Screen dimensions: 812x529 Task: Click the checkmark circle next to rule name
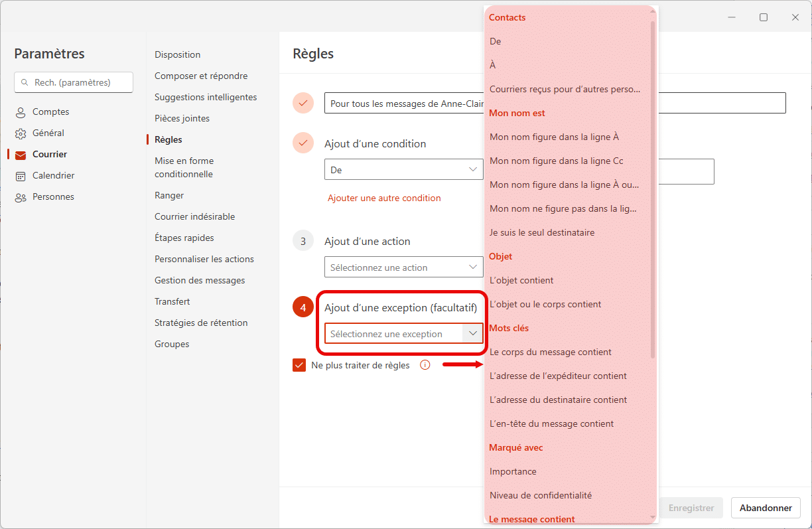(x=303, y=103)
